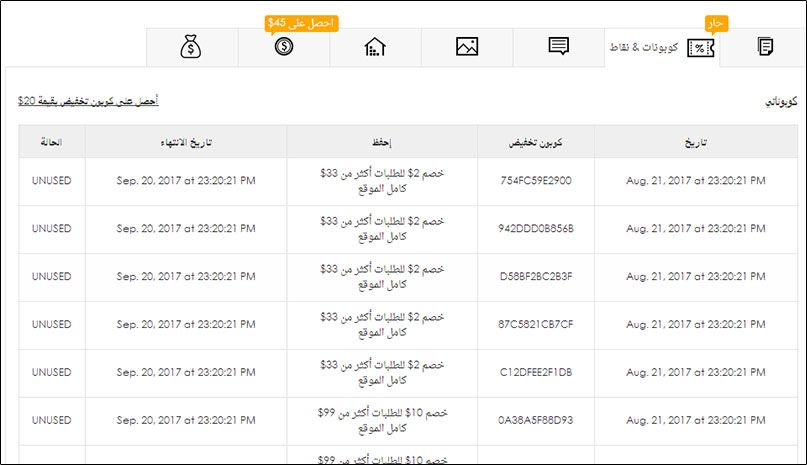Click the الحالة column header
Screen dimensions: 807x465
tap(51, 142)
